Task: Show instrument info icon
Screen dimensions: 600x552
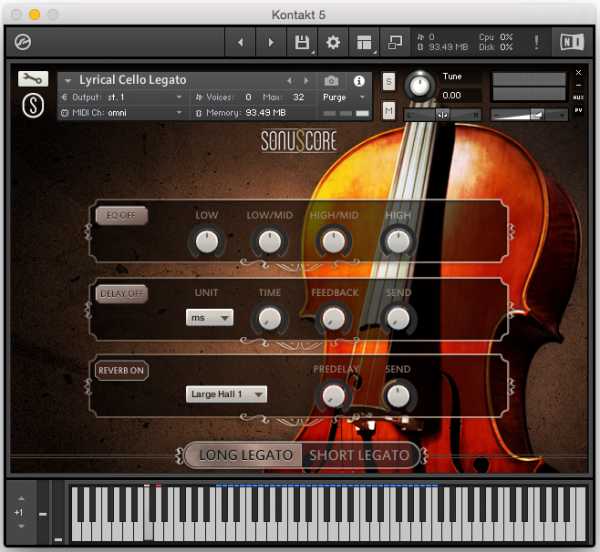Action: (359, 81)
